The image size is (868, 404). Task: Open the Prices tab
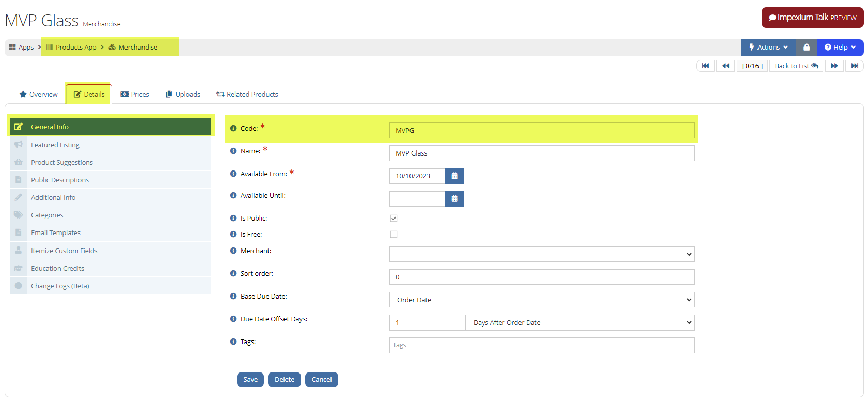tap(135, 94)
